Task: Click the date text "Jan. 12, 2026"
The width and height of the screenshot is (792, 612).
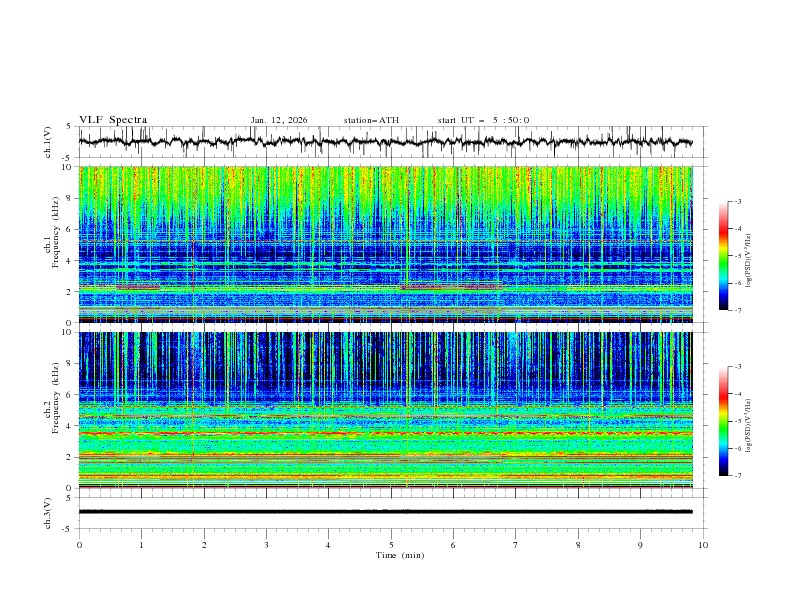Action: click(279, 120)
